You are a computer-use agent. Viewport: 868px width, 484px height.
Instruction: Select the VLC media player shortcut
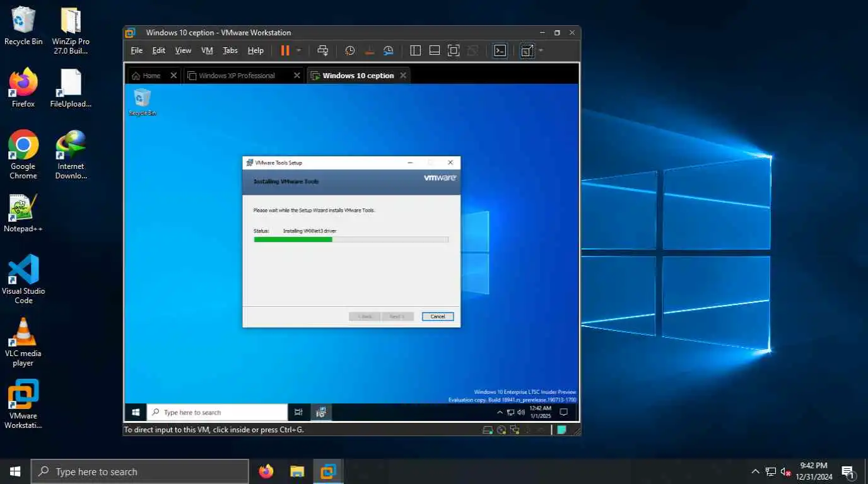23,342
